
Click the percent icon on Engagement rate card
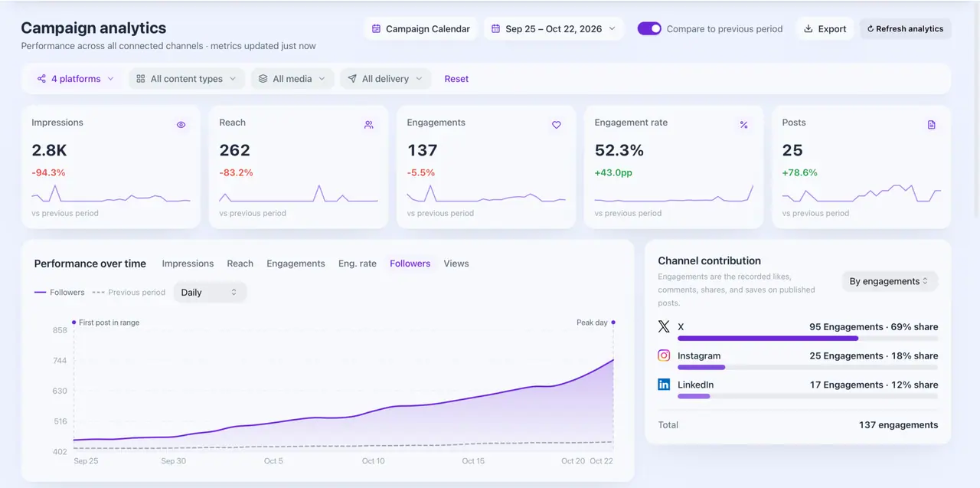(x=743, y=125)
